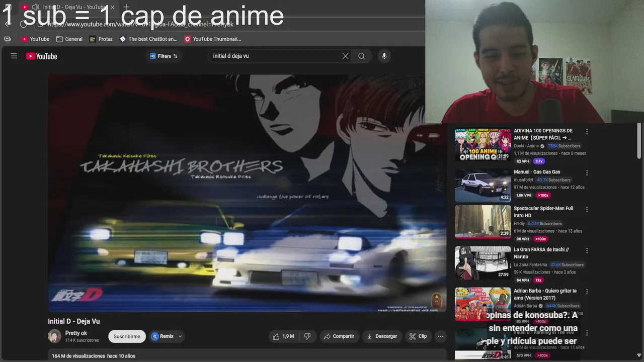Open options menu for Manuel - Gas Gas Gas

point(587,173)
